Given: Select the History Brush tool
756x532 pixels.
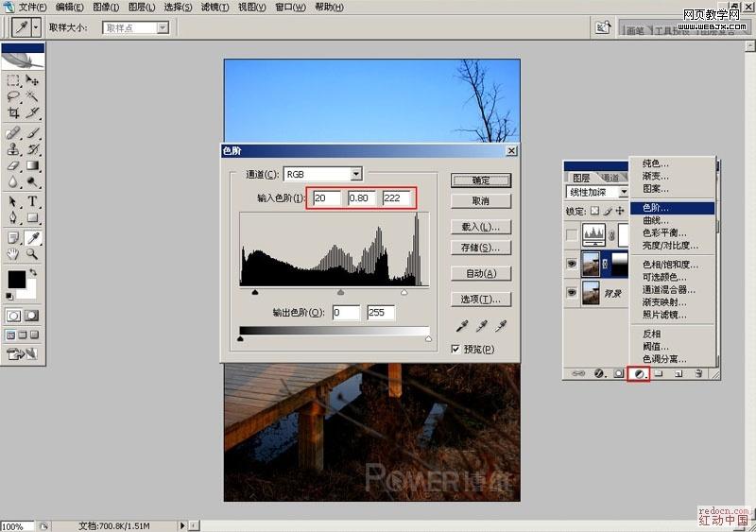Looking at the screenshot, I should click(x=32, y=148).
